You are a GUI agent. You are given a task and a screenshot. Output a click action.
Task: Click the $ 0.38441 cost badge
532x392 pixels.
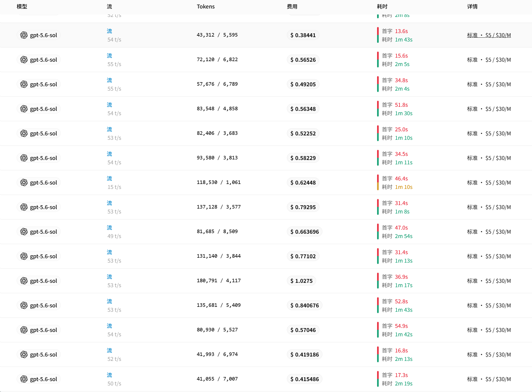(x=303, y=35)
